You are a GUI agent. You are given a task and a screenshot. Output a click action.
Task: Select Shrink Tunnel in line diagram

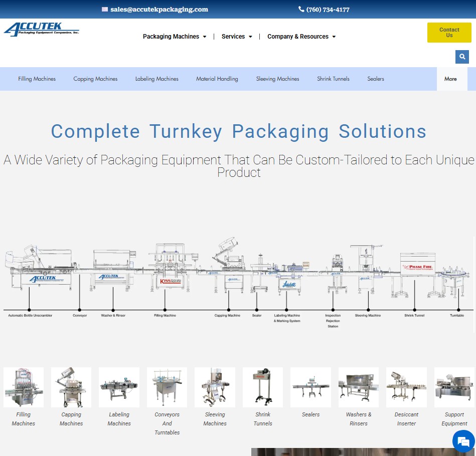pyautogui.click(x=414, y=316)
